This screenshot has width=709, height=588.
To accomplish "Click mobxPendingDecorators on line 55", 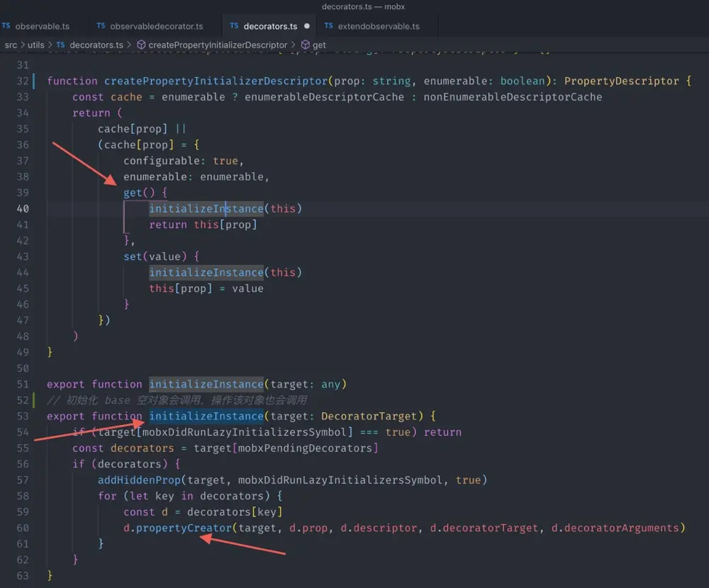I will (x=305, y=448).
